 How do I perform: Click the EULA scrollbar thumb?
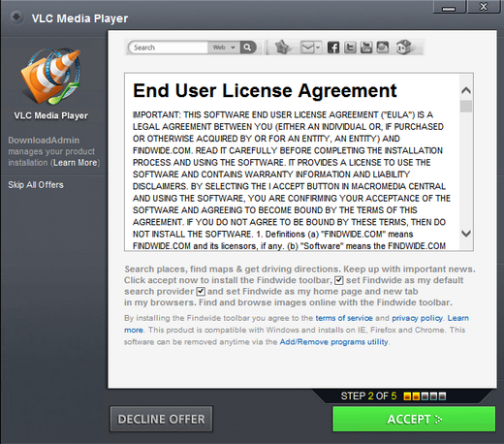466,107
